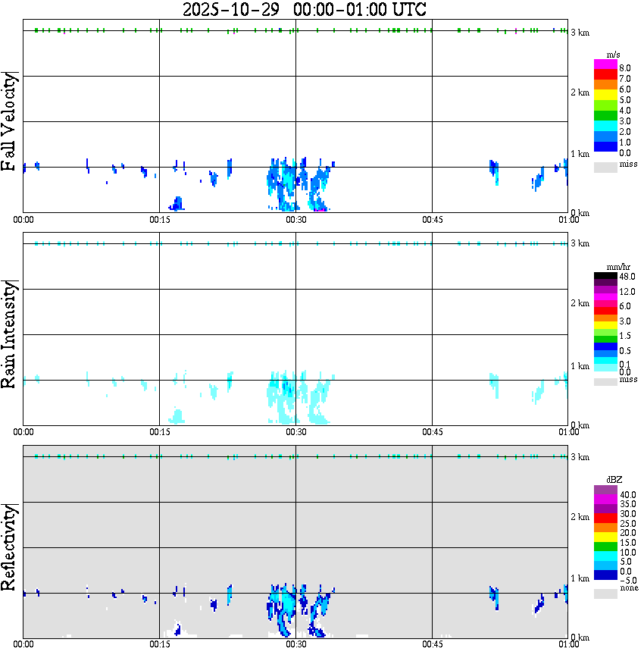The image size is (644, 658).
Task: Click 00:30 tick under Fall Velocity plot
Action: tap(296, 220)
